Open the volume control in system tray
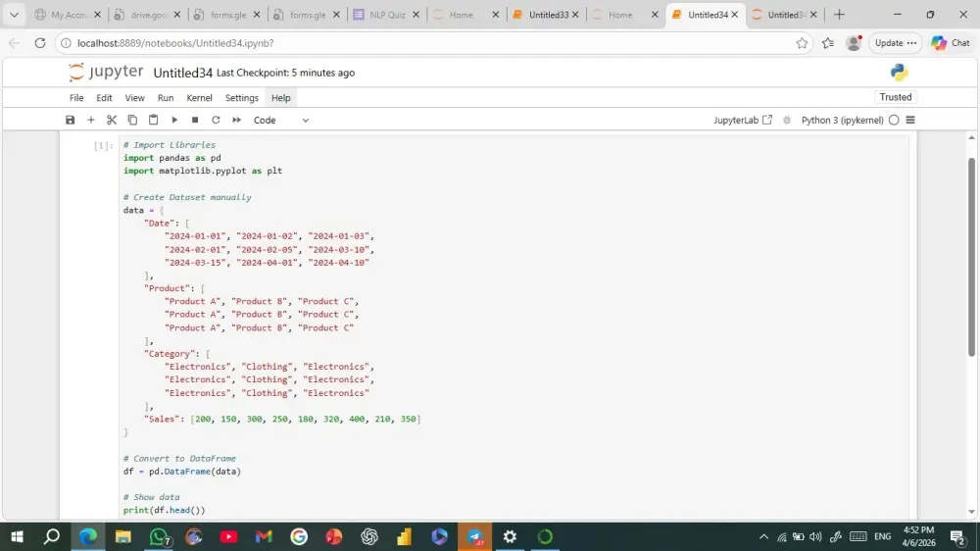The image size is (980, 551). click(x=815, y=536)
